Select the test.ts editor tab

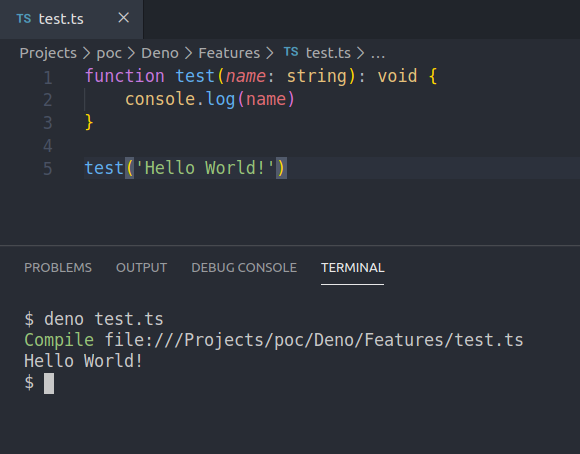pos(71,19)
